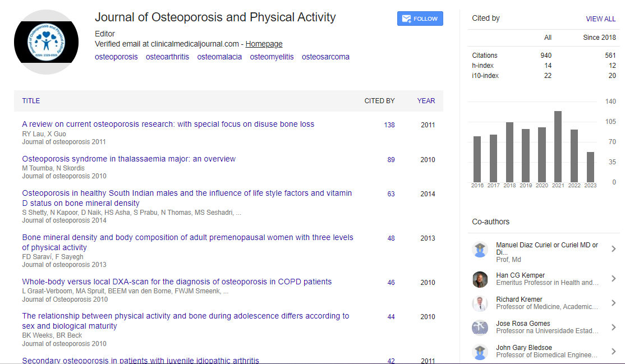Click Manuel Diaz Curiel's avatar icon
The height and width of the screenshot is (364, 625).
(x=480, y=250)
